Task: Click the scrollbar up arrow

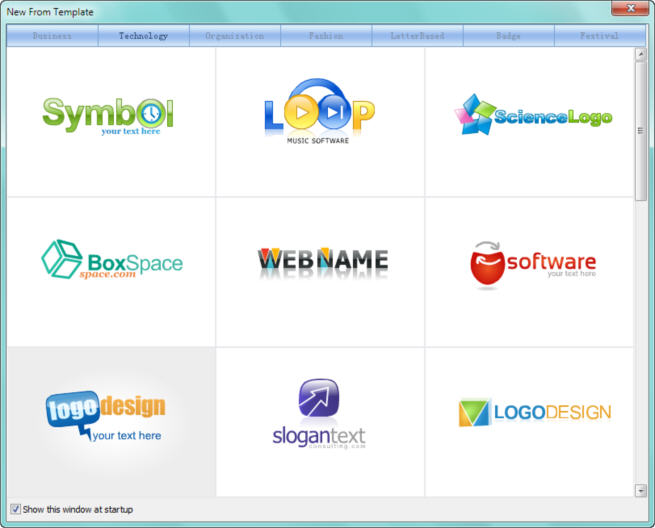Action: (x=640, y=55)
